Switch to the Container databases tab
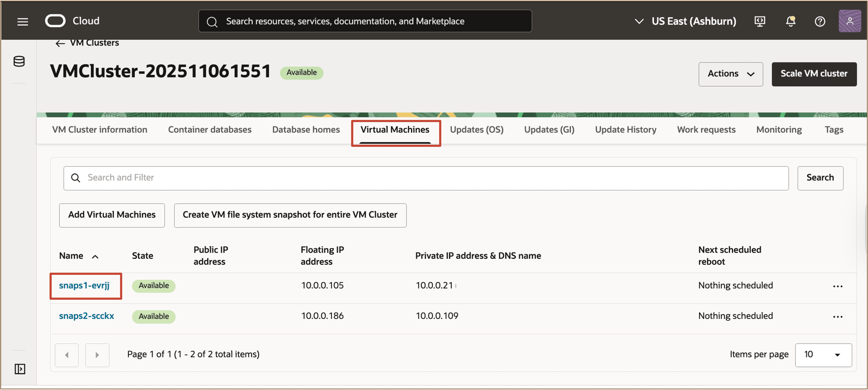Screen dimensions: 868x390 pos(210,129)
